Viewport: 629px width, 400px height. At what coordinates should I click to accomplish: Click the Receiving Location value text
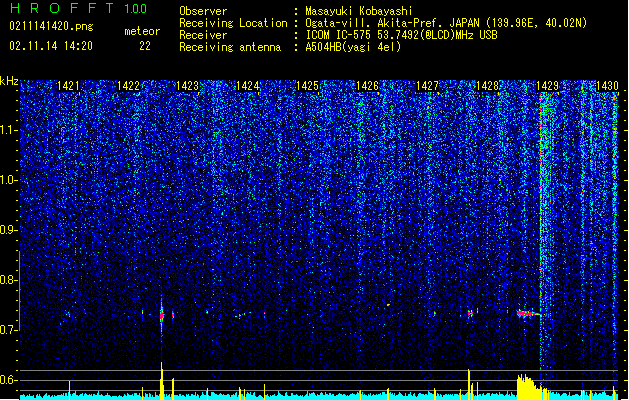[x=446, y=23]
